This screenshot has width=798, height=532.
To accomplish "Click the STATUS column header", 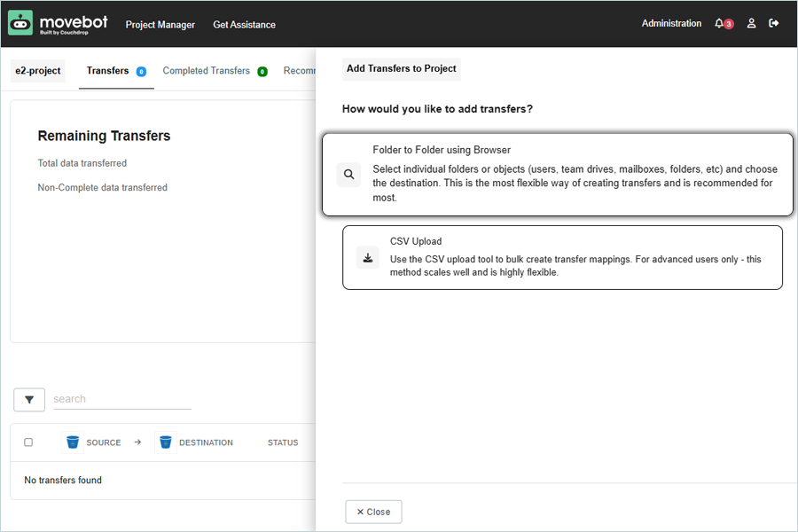I will pyautogui.click(x=283, y=442).
